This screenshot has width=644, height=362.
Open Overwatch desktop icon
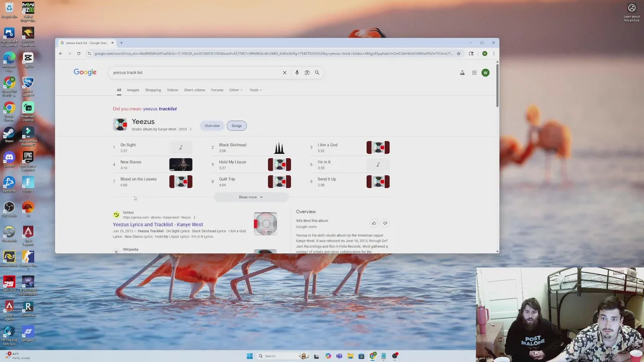(9, 234)
